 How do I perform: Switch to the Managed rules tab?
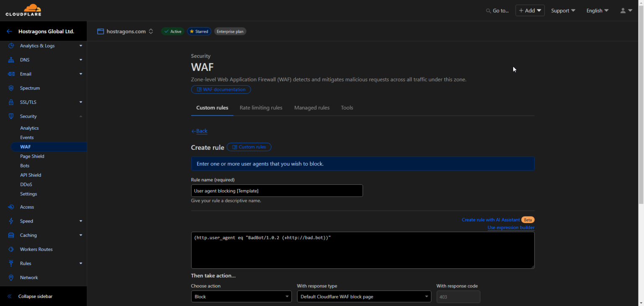[x=312, y=108]
